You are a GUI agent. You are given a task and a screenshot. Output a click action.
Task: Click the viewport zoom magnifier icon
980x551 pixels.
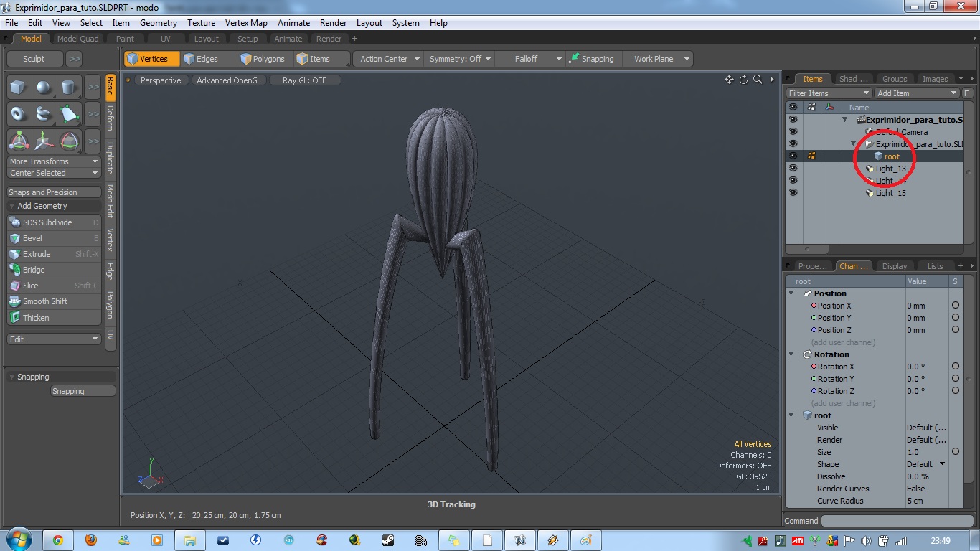[758, 80]
